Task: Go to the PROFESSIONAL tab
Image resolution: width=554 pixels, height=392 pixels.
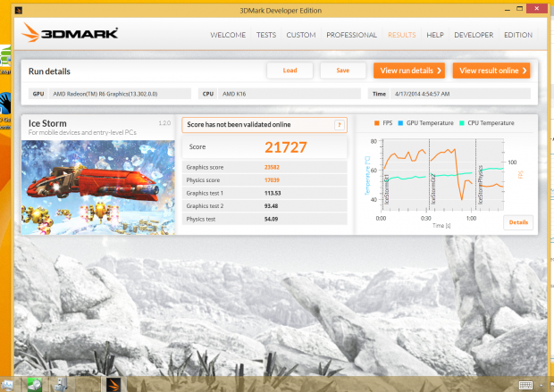Action: point(351,35)
